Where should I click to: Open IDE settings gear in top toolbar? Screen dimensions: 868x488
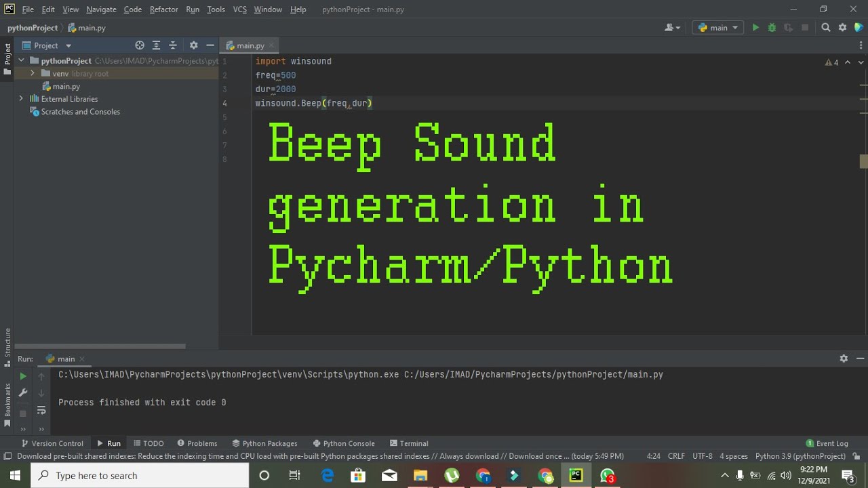(842, 28)
